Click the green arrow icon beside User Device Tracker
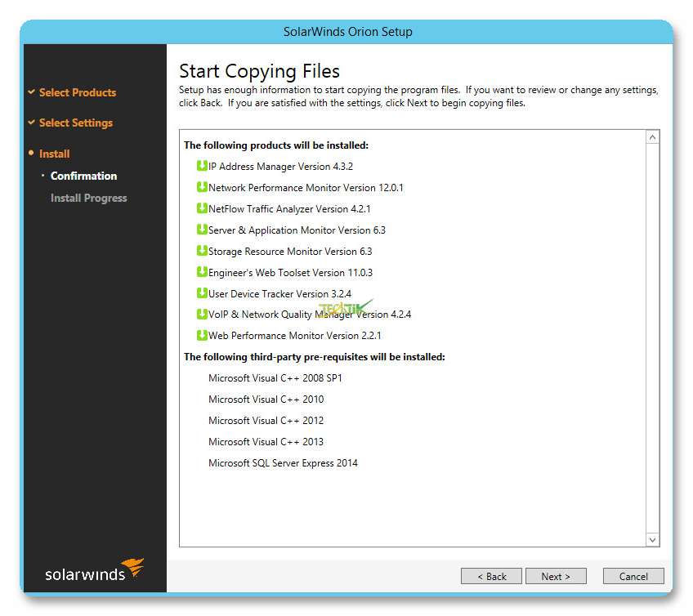 coord(202,293)
